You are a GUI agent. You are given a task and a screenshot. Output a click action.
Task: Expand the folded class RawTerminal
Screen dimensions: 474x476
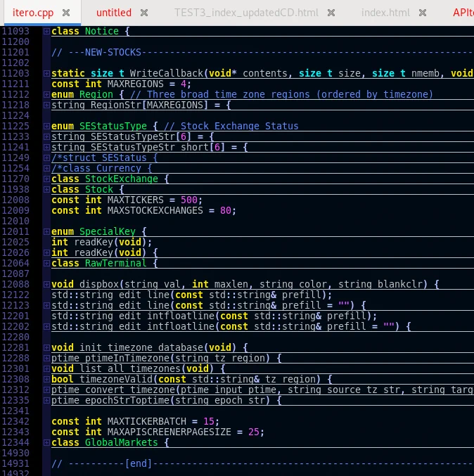click(x=46, y=263)
